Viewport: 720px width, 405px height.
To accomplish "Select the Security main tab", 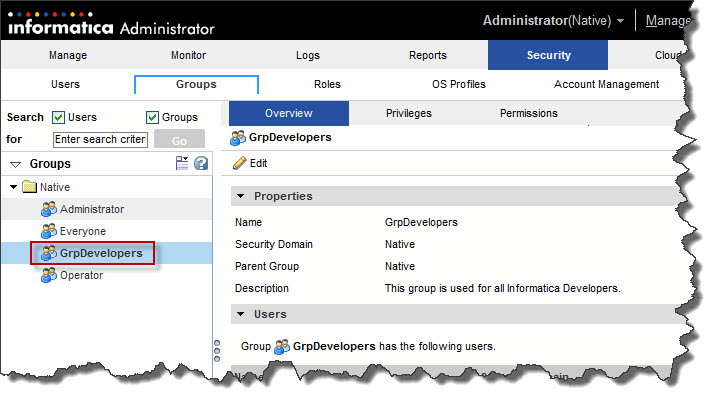I will (548, 55).
